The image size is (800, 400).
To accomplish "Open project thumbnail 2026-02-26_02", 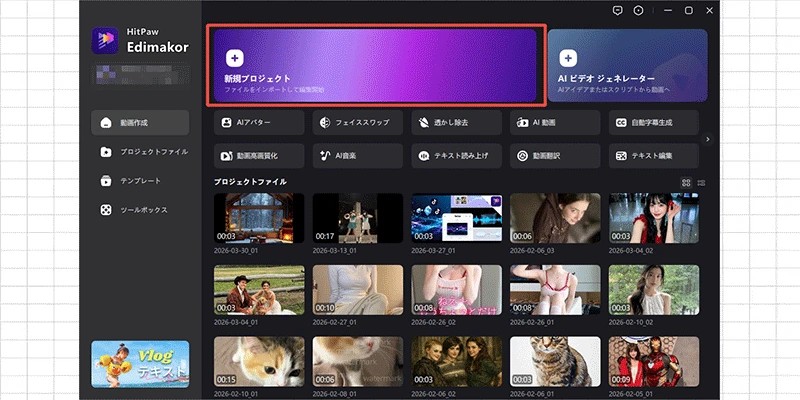I will coord(457,290).
